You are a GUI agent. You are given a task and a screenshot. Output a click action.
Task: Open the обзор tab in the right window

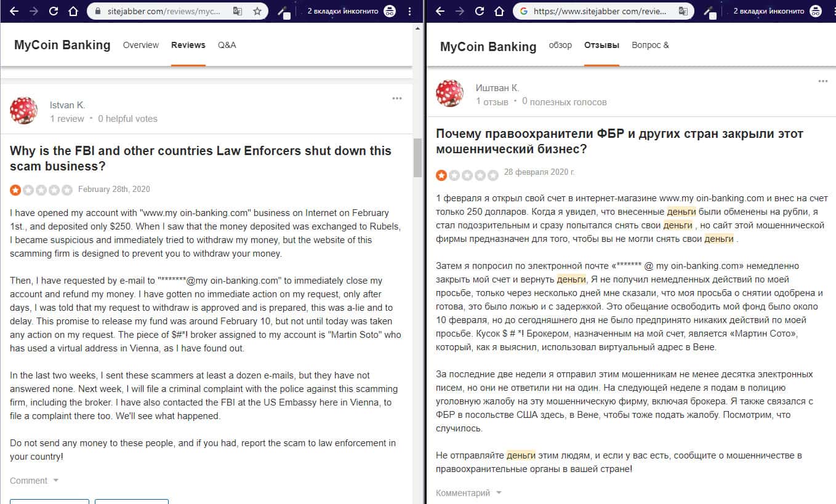click(x=560, y=45)
